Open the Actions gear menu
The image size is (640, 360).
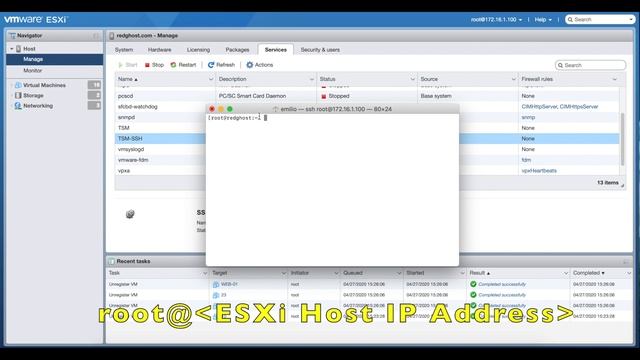click(x=260, y=65)
